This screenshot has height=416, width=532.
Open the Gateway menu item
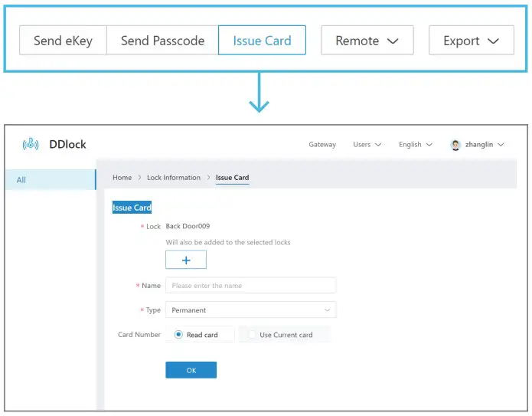[322, 145]
